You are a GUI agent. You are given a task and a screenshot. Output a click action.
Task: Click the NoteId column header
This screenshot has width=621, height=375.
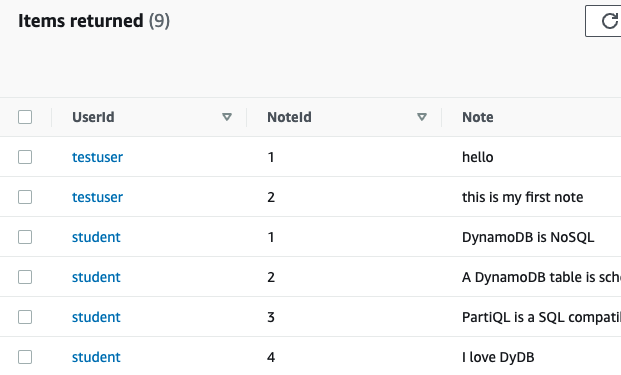pyautogui.click(x=290, y=117)
